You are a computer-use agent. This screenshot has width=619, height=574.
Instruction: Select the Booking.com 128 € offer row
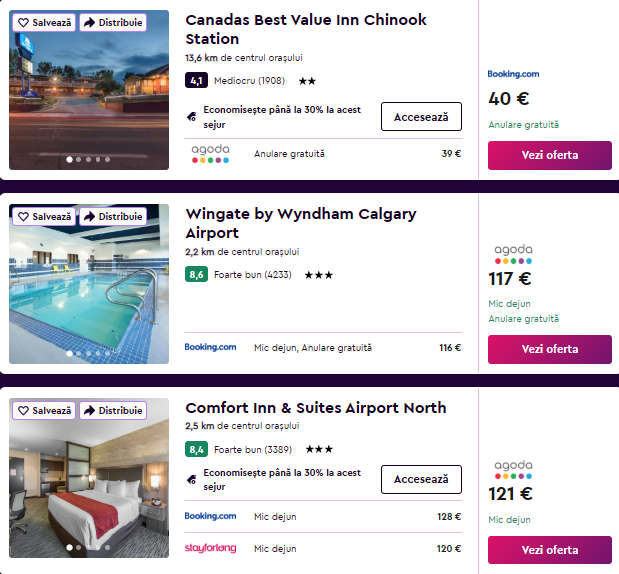point(322,517)
